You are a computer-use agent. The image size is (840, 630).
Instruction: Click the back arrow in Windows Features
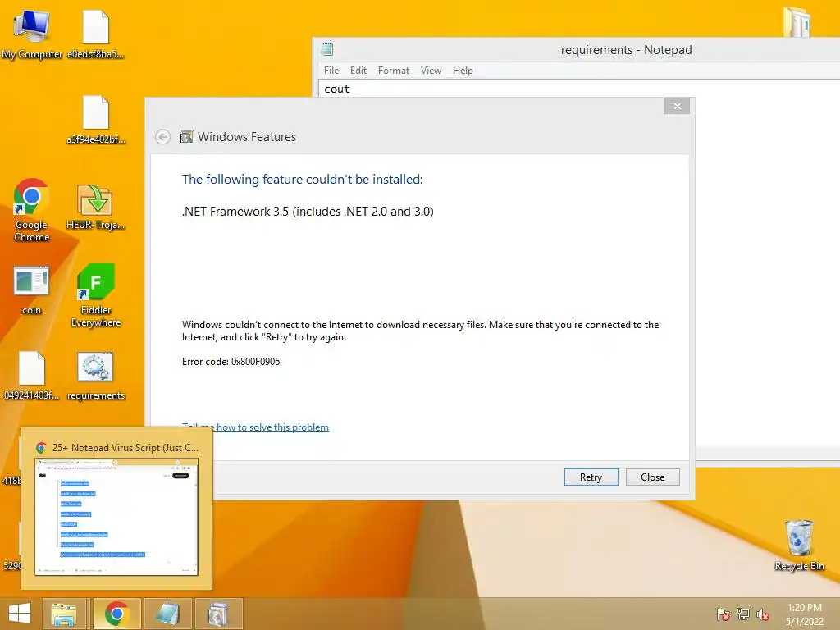click(x=163, y=137)
